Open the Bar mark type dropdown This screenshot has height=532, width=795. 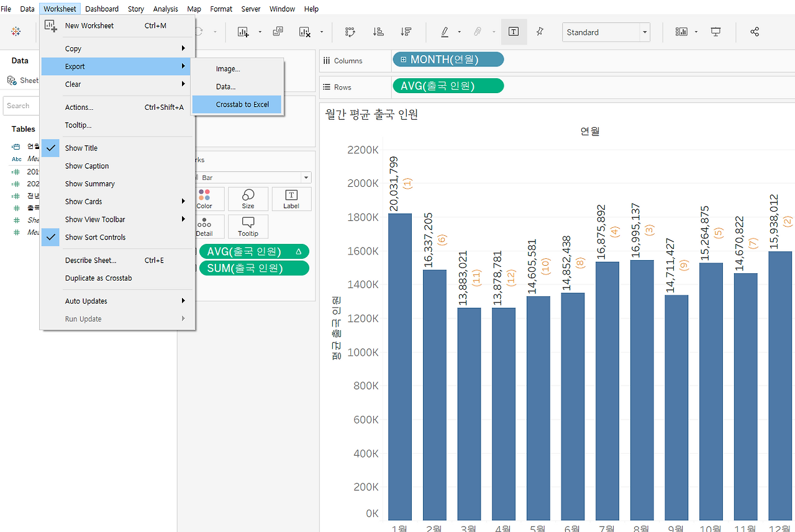306,178
